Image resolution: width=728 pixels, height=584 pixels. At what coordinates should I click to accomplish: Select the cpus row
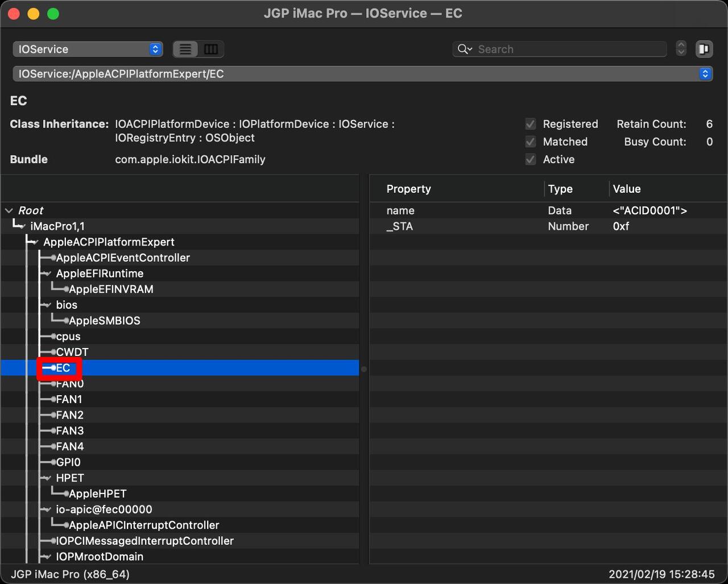180,336
